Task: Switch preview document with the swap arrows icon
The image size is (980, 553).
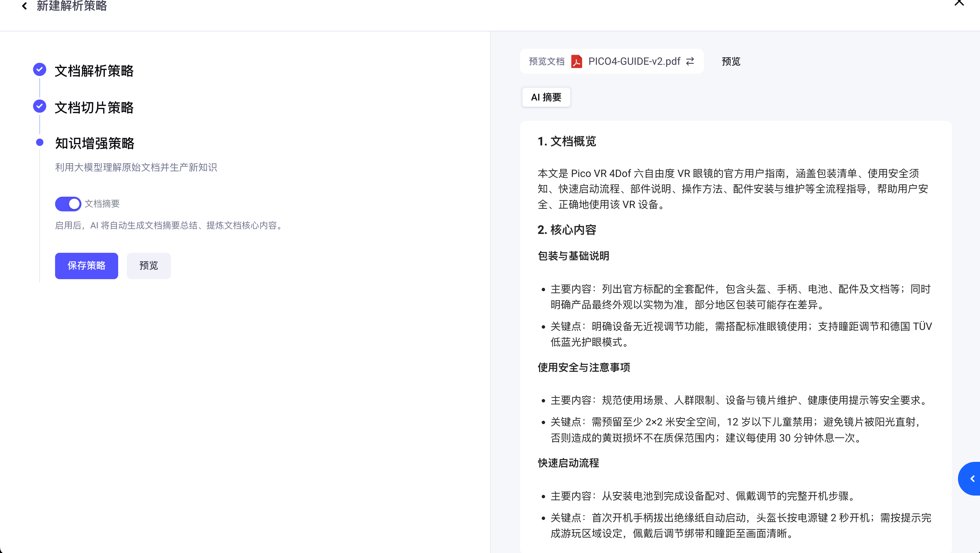Action: tap(690, 61)
